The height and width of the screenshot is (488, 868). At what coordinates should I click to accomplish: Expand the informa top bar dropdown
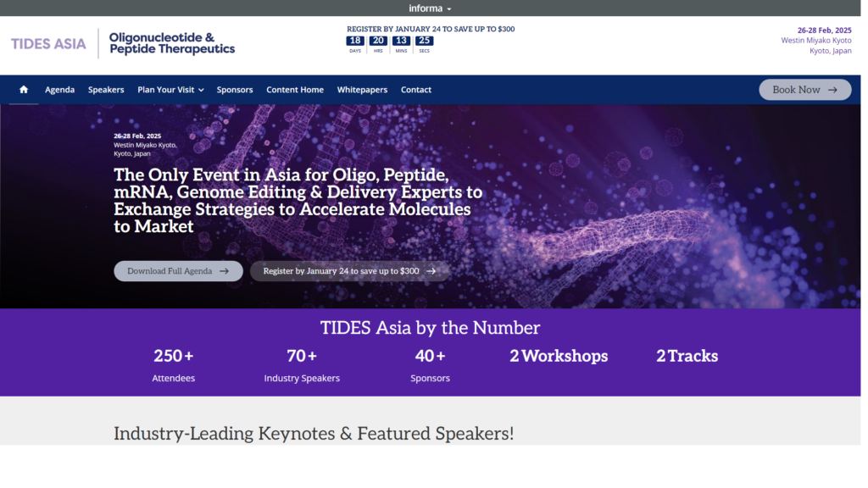coord(430,8)
